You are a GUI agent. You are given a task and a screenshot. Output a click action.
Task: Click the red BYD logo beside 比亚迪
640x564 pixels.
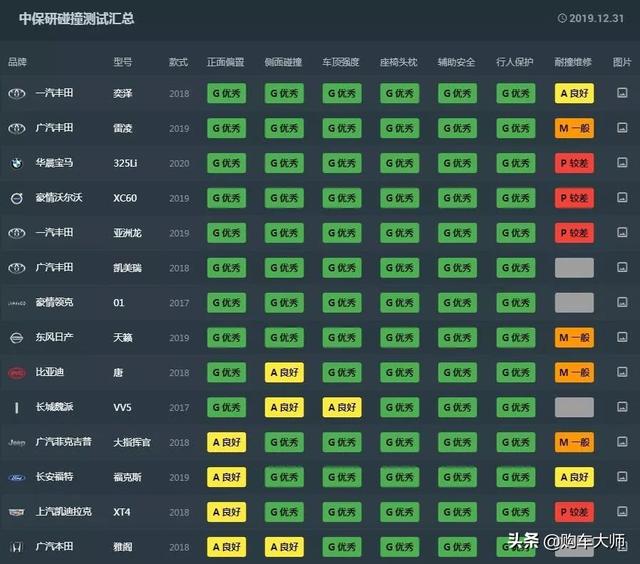point(17,373)
